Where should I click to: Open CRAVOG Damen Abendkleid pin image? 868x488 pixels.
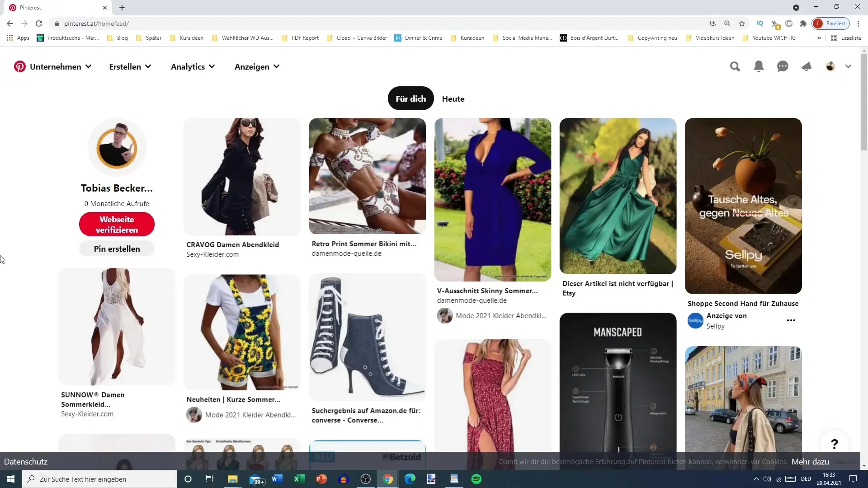click(242, 176)
